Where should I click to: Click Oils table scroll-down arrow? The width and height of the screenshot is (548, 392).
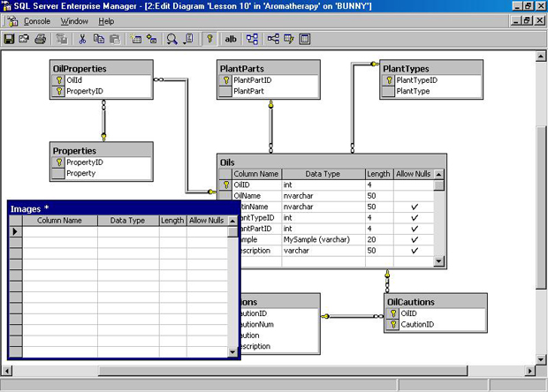[439, 259]
